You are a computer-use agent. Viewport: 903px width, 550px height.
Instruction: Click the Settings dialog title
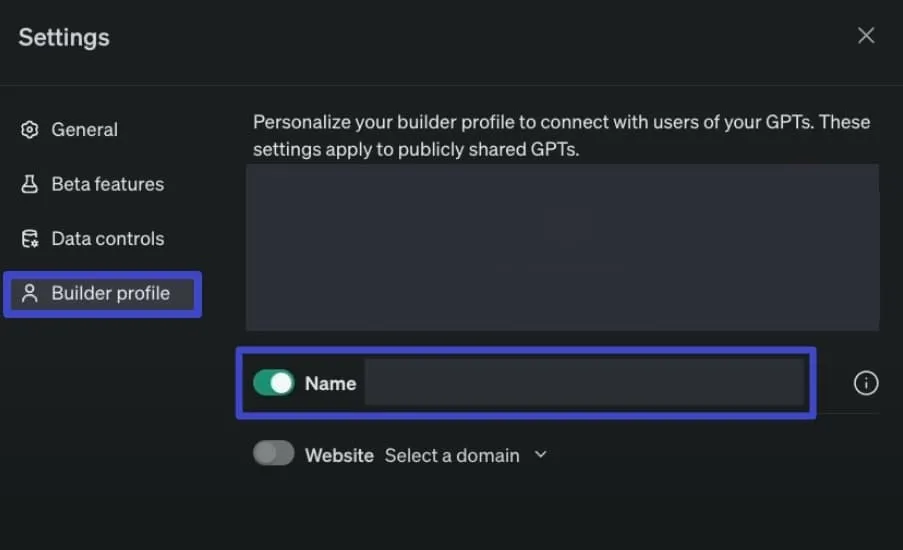pyautogui.click(x=64, y=37)
